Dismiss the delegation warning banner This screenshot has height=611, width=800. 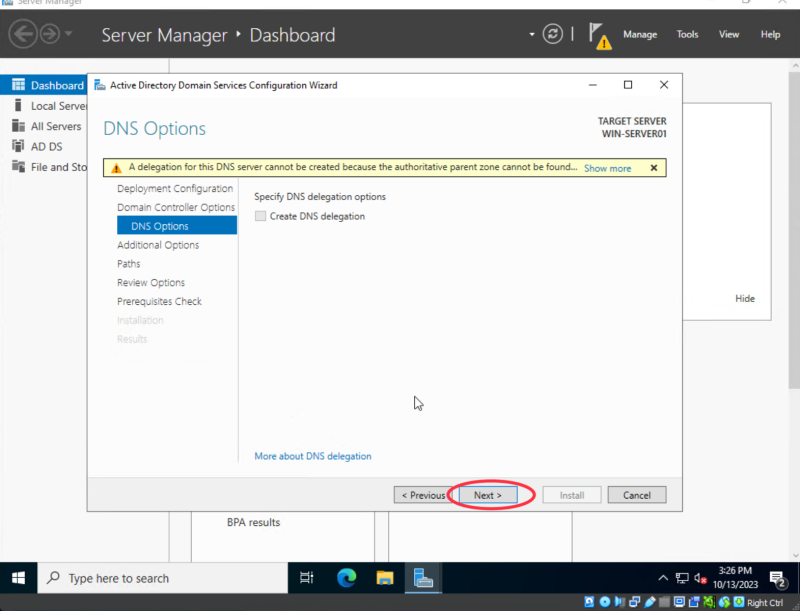click(x=654, y=167)
